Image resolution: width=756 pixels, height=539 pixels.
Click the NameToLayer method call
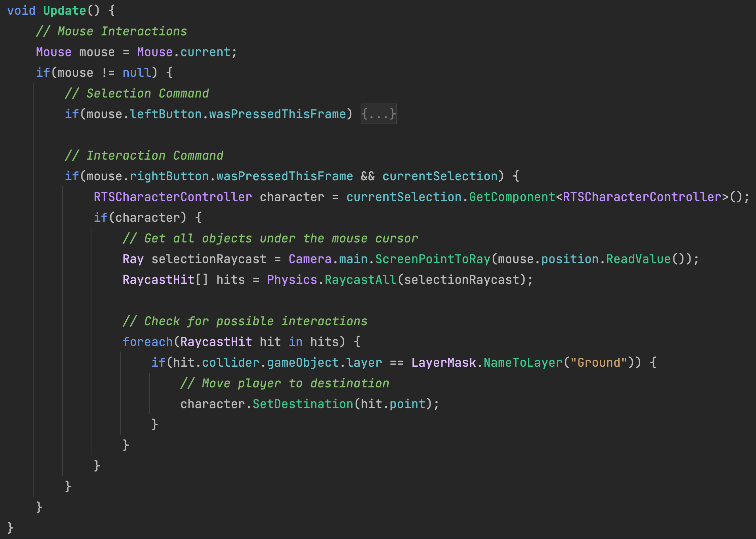[x=523, y=363]
